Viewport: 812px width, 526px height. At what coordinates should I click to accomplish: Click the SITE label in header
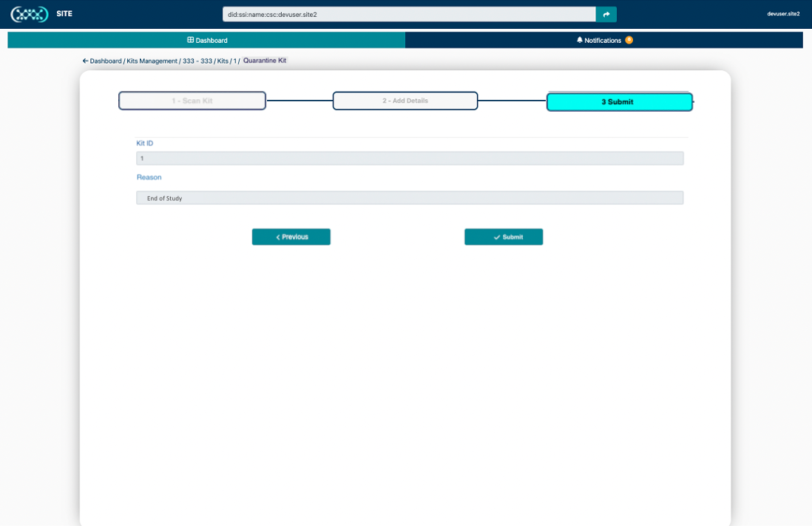coord(64,14)
